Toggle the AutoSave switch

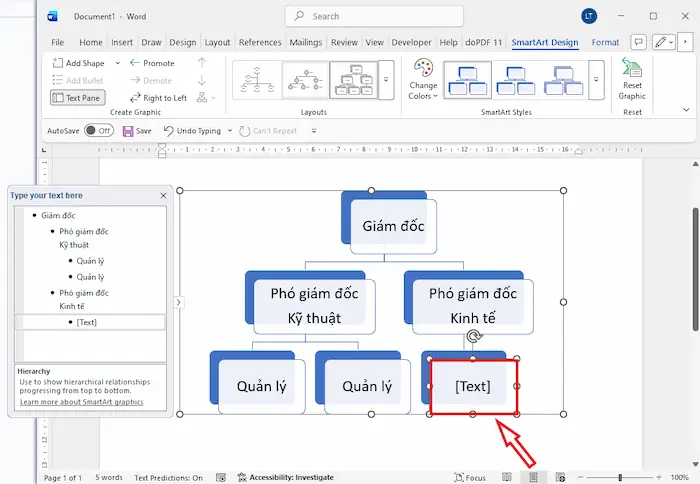[97, 131]
